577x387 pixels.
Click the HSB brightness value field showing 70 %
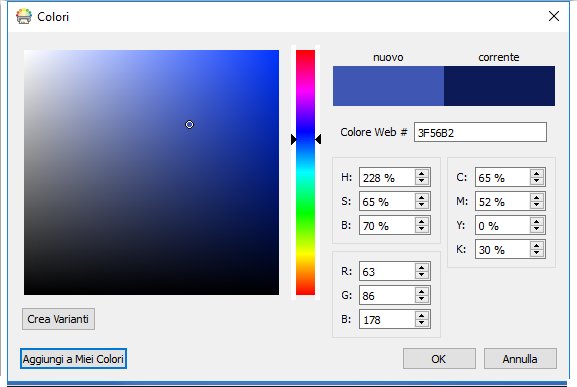[x=387, y=225]
